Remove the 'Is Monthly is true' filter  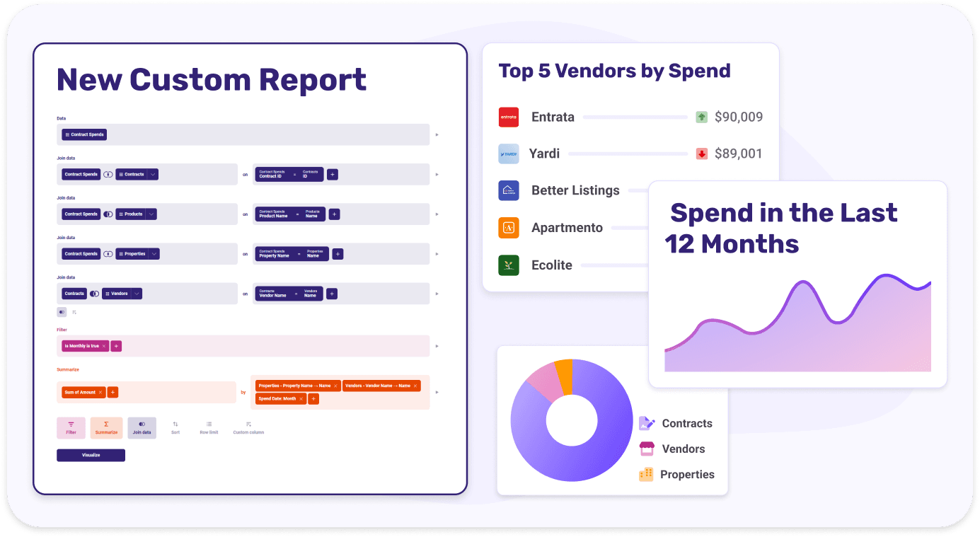coord(104,346)
